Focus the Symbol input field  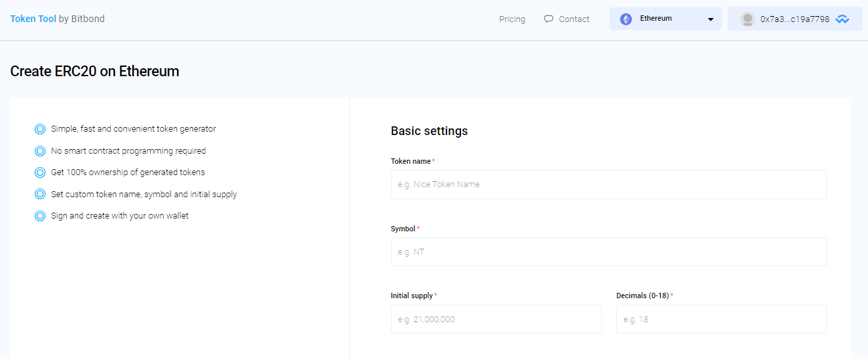point(609,252)
